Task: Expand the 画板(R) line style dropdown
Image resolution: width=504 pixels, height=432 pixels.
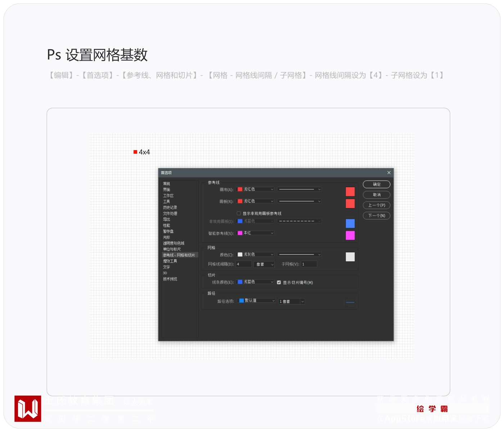Action: point(299,201)
